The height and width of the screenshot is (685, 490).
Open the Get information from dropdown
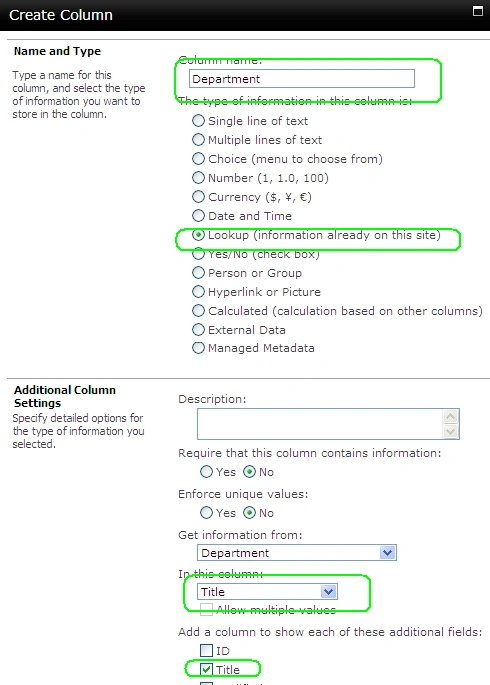(297, 553)
